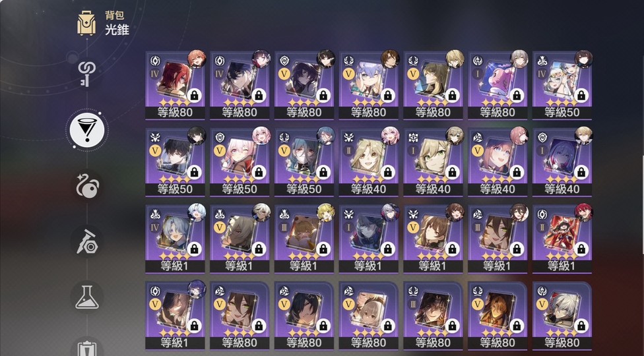
Task: Toggle the lock on the bottom-row level 1 card
Action: 194,326
